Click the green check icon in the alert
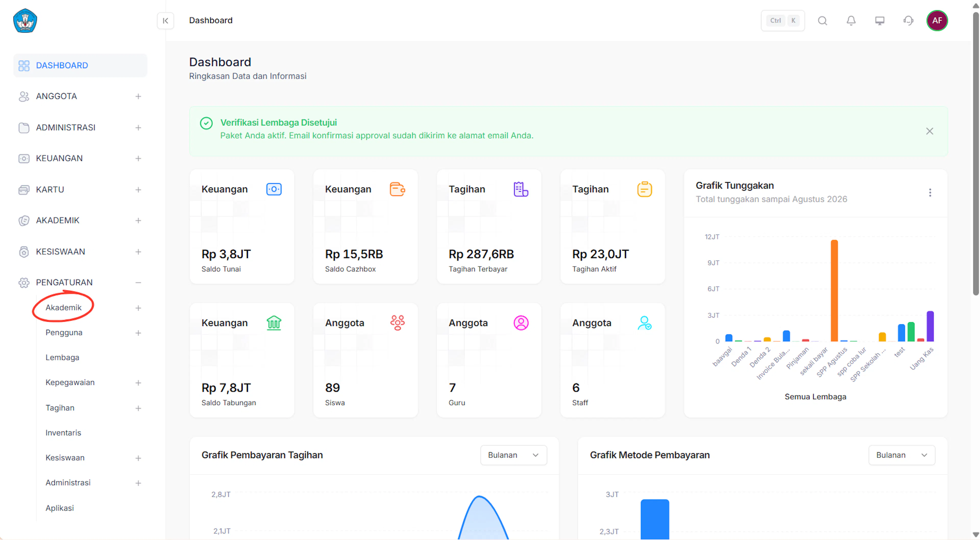This screenshot has height=540, width=980. point(206,123)
